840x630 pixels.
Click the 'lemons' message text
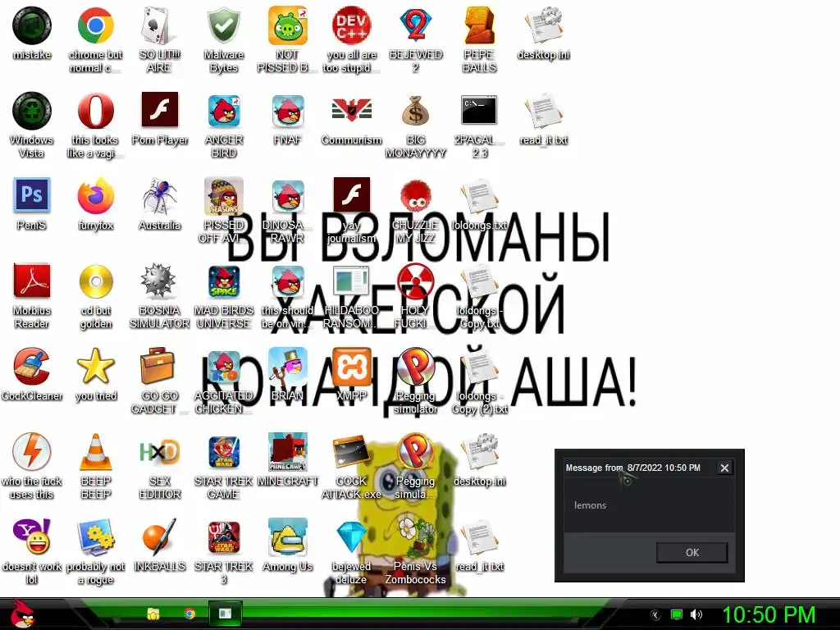[x=590, y=505]
